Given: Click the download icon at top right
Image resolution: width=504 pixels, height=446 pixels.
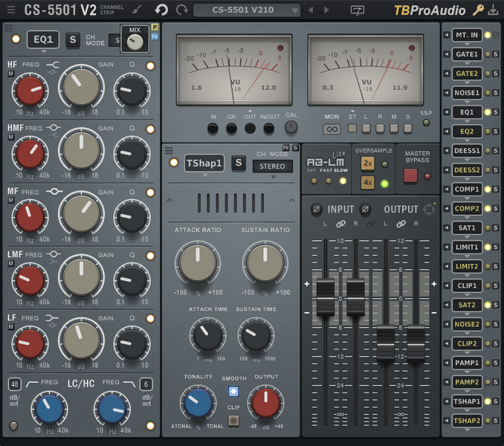Looking at the screenshot, I should click(494, 10).
